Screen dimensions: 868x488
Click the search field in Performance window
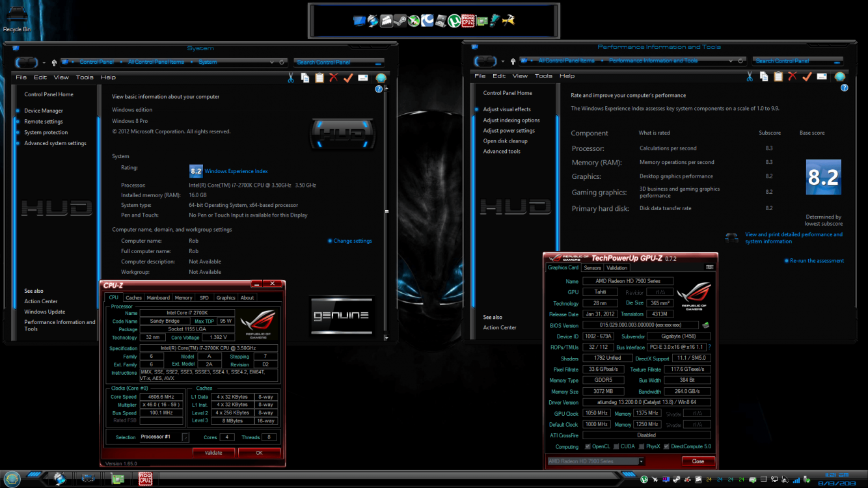(798, 61)
